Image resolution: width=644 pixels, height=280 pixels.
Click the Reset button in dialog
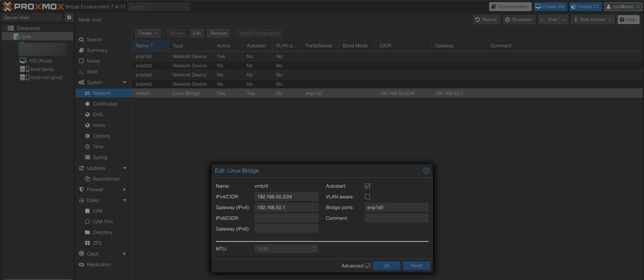(x=416, y=265)
